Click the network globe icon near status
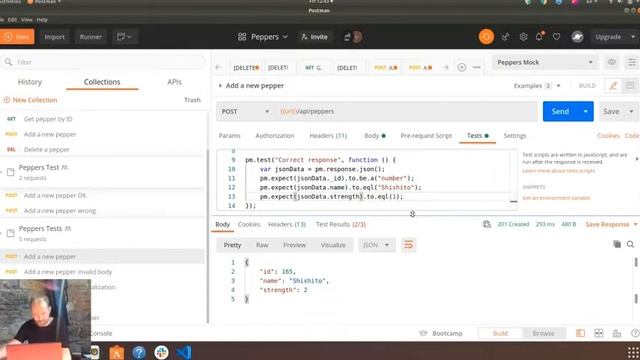This screenshot has width=640, height=360. pyautogui.click(x=487, y=224)
